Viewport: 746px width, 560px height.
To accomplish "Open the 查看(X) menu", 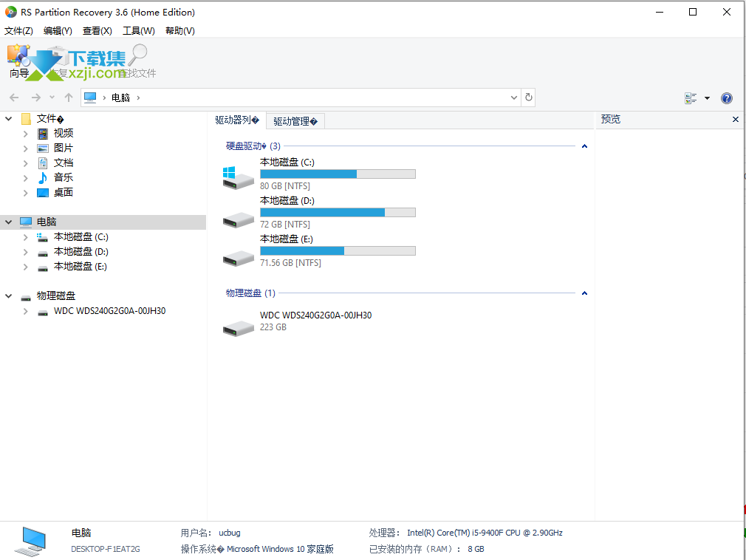I will [x=97, y=31].
